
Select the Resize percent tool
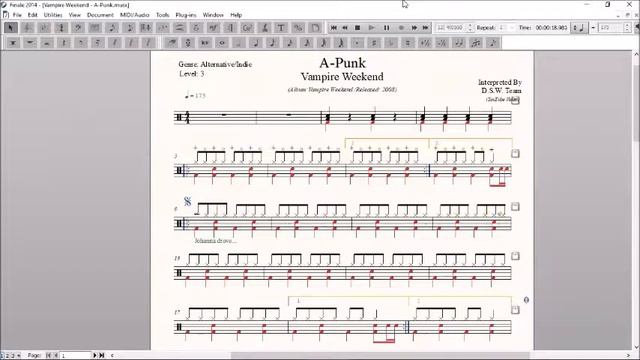(x=298, y=28)
